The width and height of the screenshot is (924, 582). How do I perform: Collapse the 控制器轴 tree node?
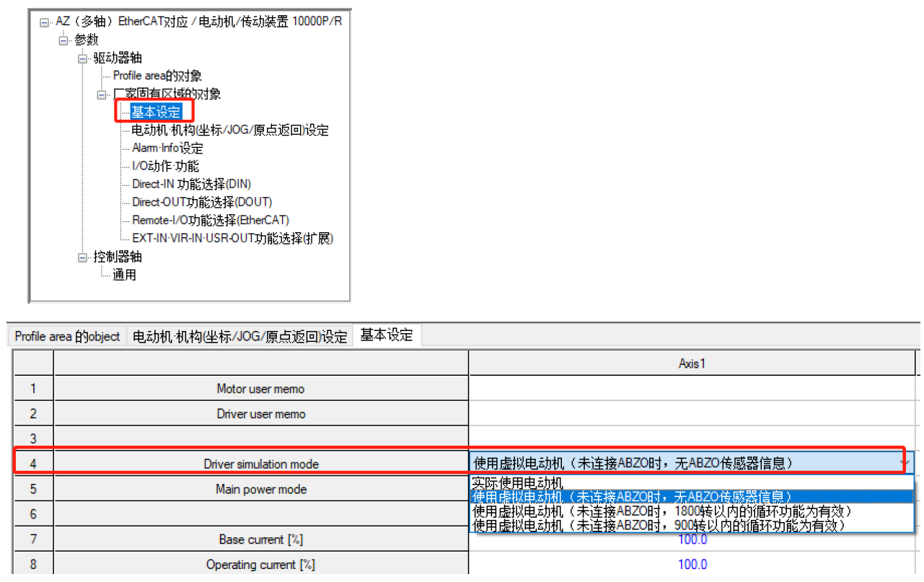tap(82, 257)
